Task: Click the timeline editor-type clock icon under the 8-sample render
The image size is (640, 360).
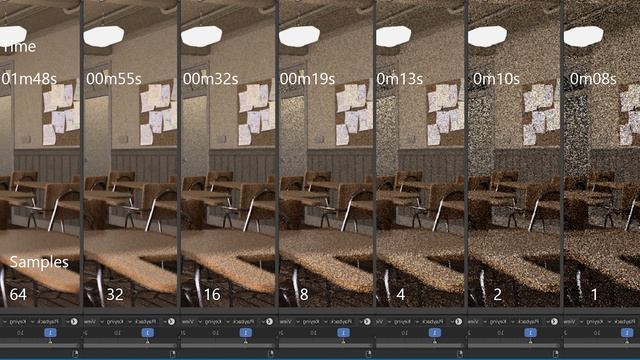Action: click(367, 322)
